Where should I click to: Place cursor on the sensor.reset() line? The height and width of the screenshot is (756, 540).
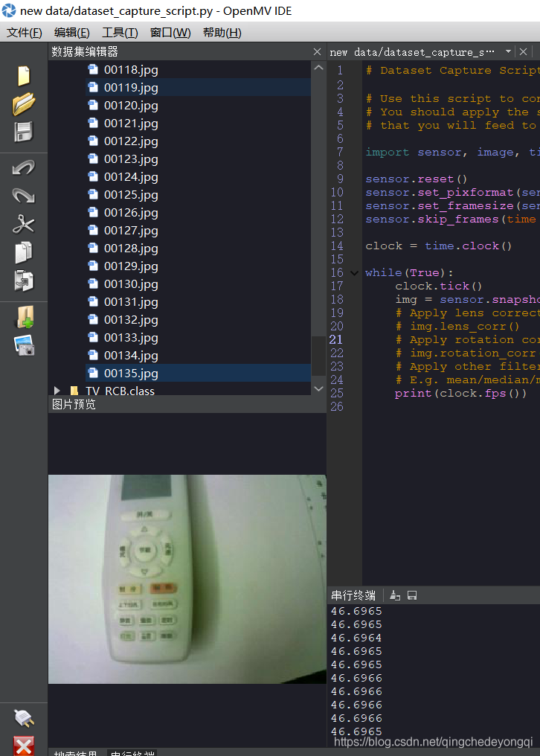pyautogui.click(x=417, y=179)
